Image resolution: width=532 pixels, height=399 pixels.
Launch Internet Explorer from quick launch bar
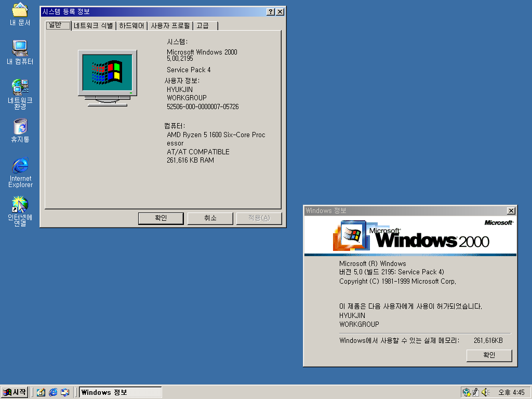tap(53, 392)
